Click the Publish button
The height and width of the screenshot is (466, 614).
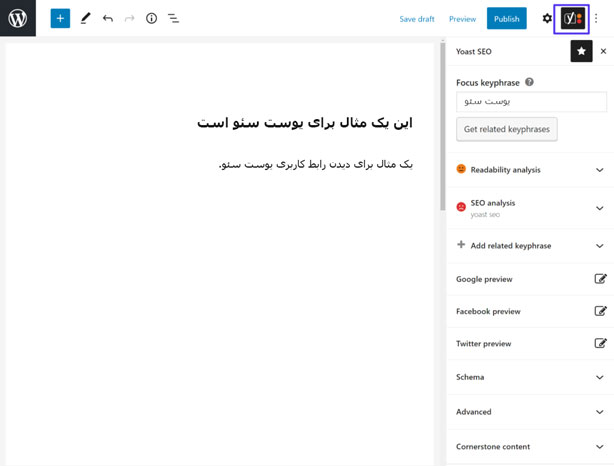point(507,18)
